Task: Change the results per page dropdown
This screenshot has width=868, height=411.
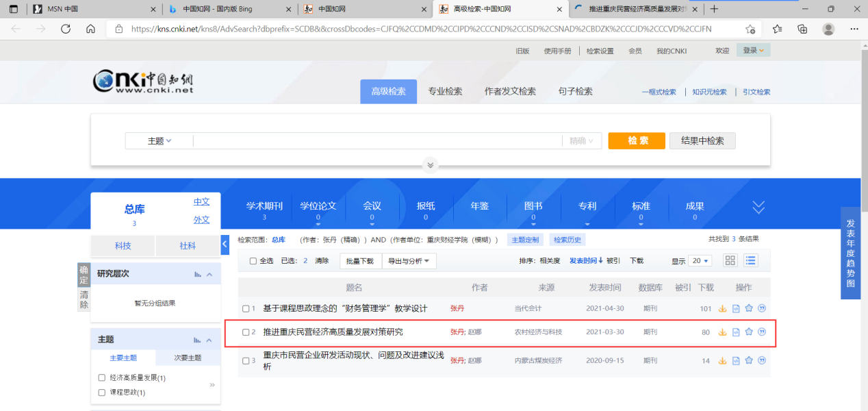Action: (x=700, y=261)
